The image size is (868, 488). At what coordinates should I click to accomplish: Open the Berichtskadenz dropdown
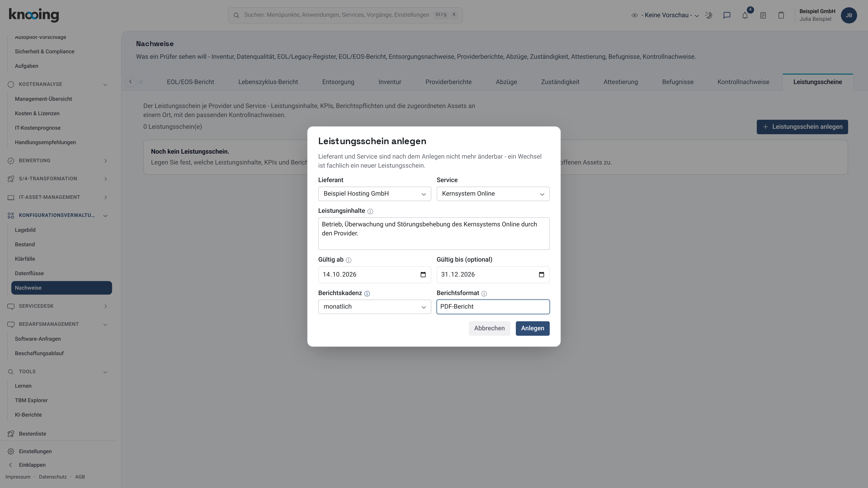[x=374, y=307]
